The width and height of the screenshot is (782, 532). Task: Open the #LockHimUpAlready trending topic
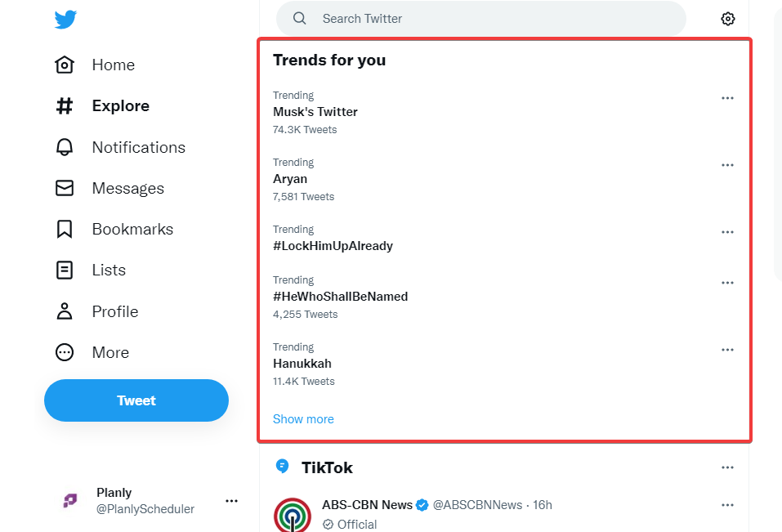[333, 246]
